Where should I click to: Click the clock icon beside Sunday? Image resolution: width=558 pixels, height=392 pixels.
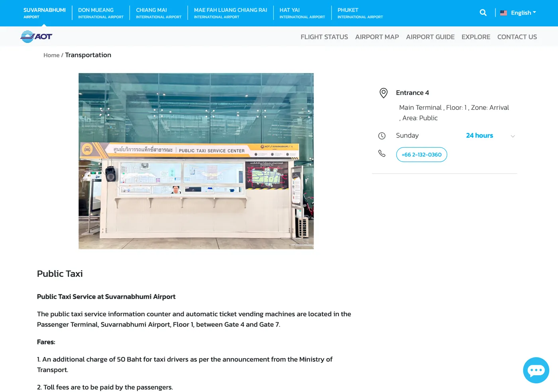click(382, 136)
